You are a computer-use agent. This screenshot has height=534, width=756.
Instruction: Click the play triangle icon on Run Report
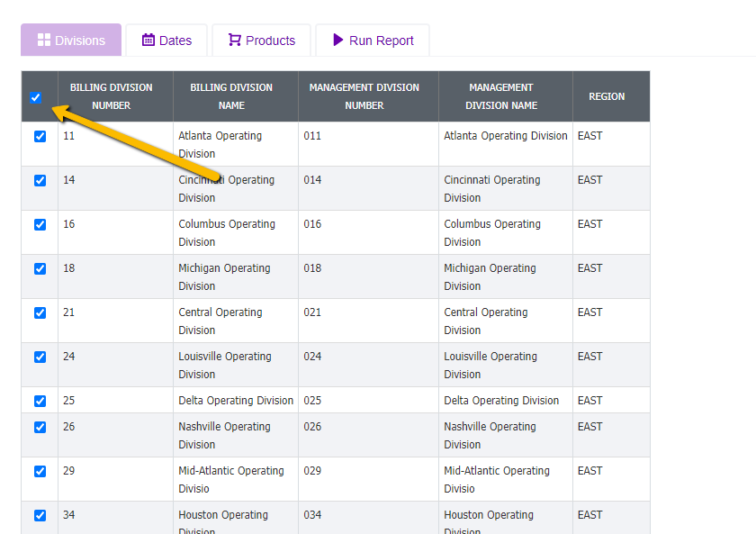click(338, 41)
